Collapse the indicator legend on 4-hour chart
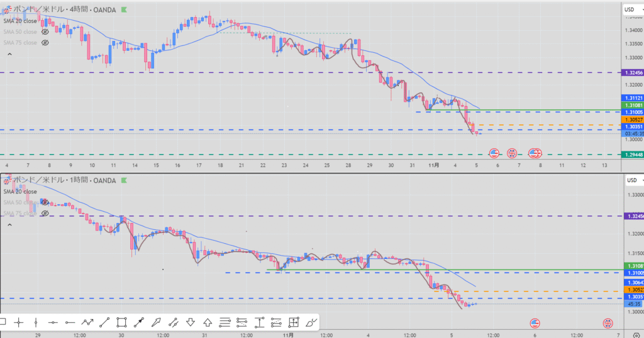 [9, 54]
